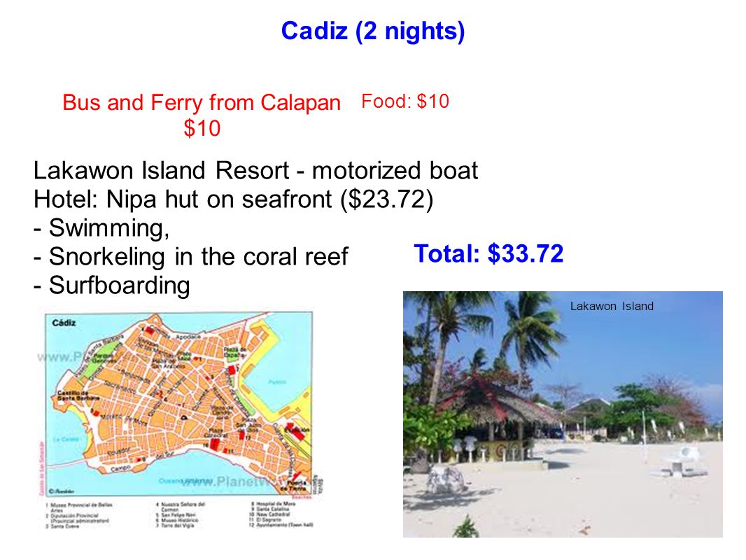Select the Surfboarding bullet item
The image size is (746, 560).
pos(112,286)
